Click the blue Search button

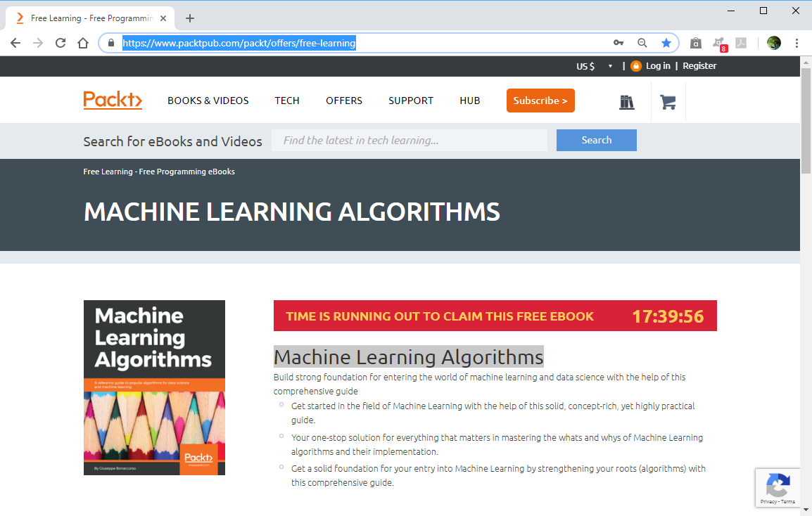coord(596,141)
